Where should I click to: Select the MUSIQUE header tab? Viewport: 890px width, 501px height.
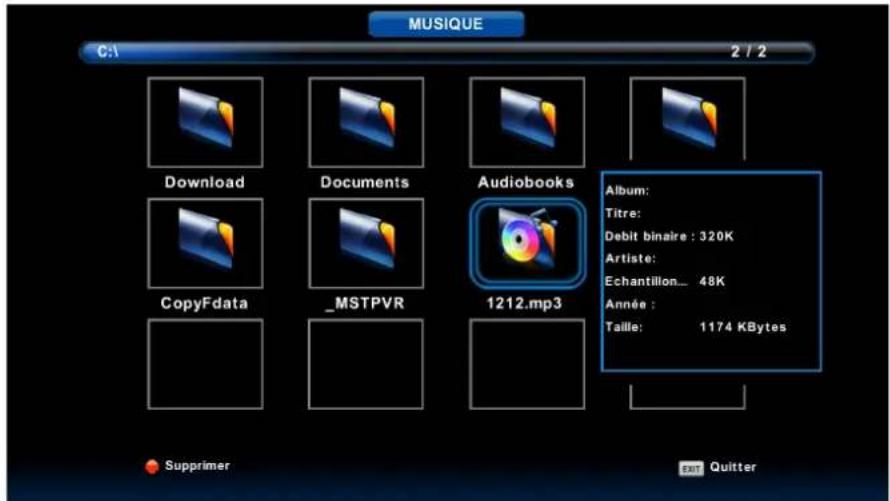pyautogui.click(x=446, y=24)
